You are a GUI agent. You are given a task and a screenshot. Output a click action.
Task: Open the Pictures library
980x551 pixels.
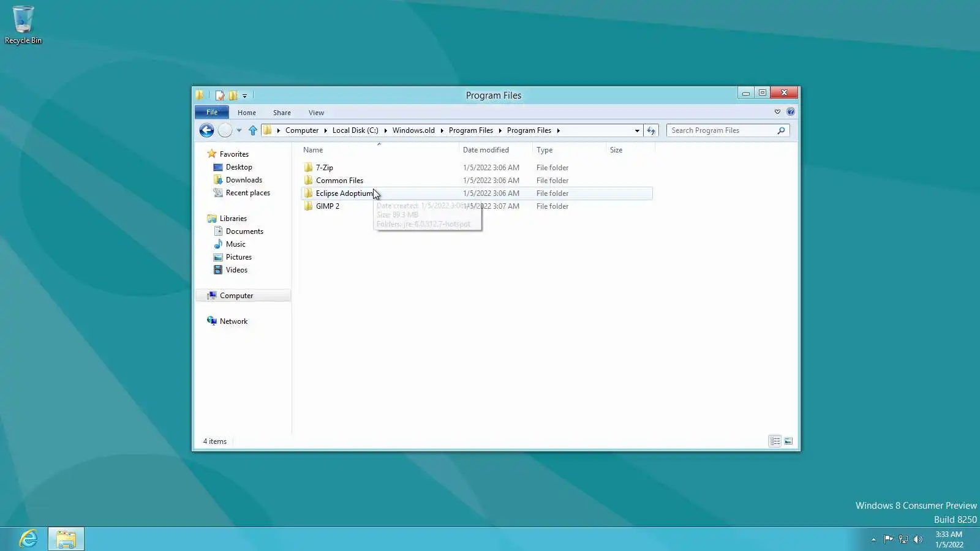click(238, 257)
